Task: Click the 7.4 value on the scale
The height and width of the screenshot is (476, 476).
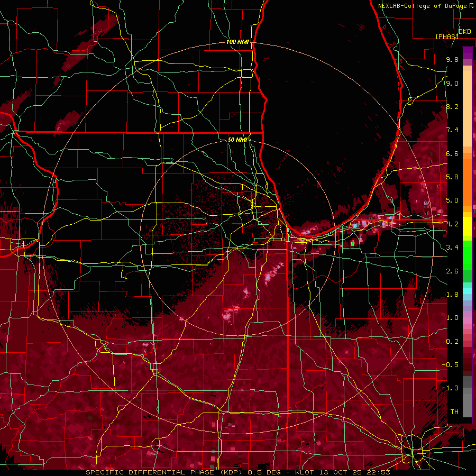Action: (452, 130)
